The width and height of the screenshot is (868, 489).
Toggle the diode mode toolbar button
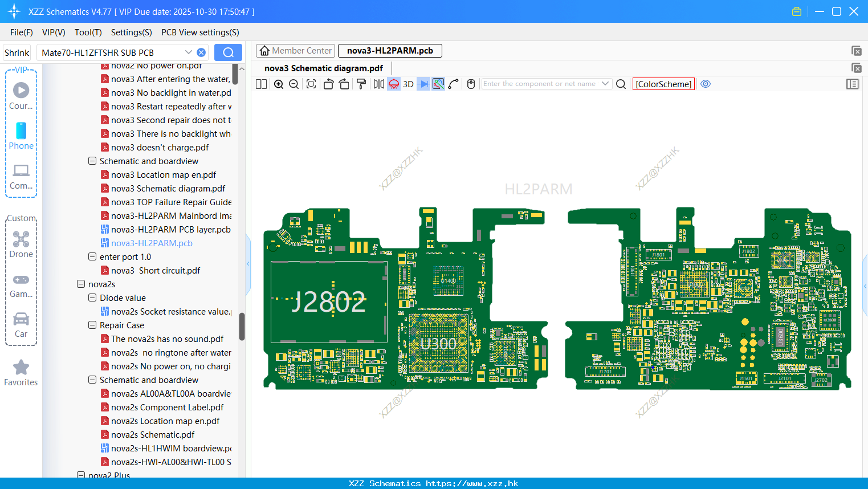tap(423, 84)
